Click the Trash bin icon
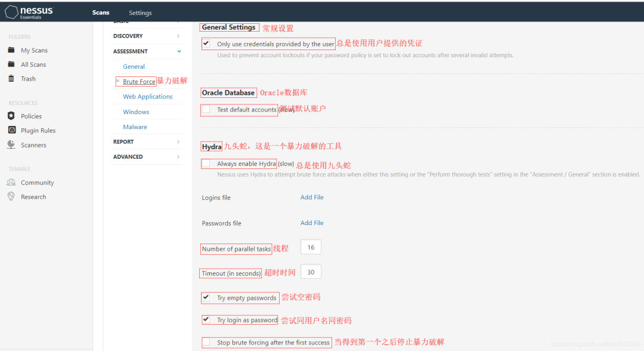644x351 pixels. tap(11, 79)
